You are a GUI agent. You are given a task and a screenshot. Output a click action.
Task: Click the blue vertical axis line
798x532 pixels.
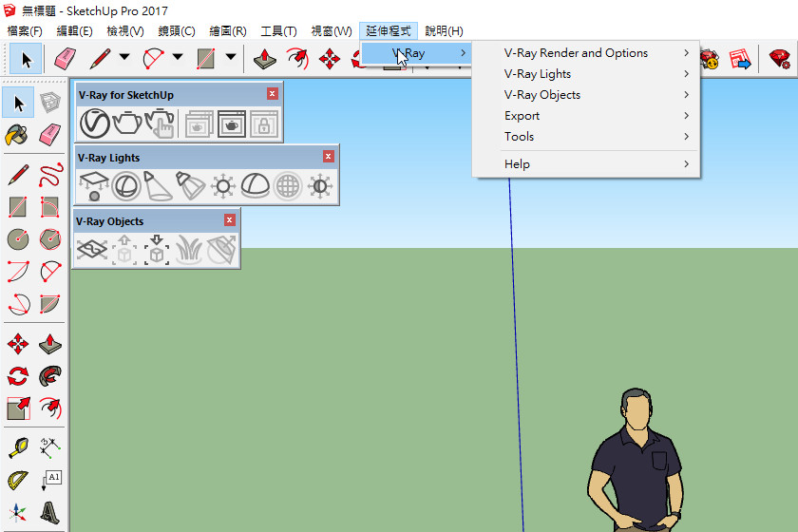tap(517, 356)
